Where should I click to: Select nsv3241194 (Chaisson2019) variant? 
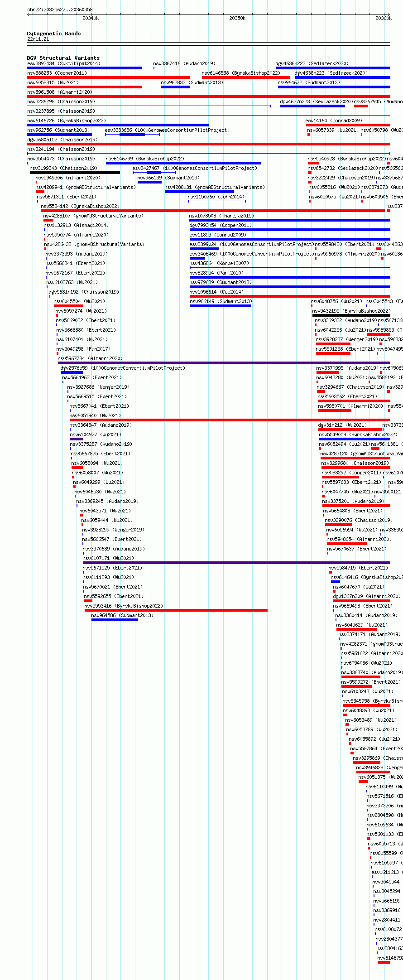pyautogui.click(x=61, y=149)
